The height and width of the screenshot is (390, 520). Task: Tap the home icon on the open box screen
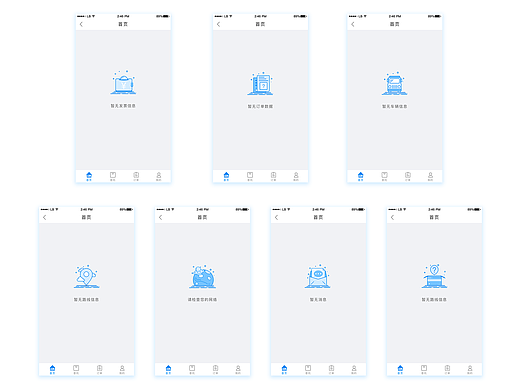pos(400,369)
